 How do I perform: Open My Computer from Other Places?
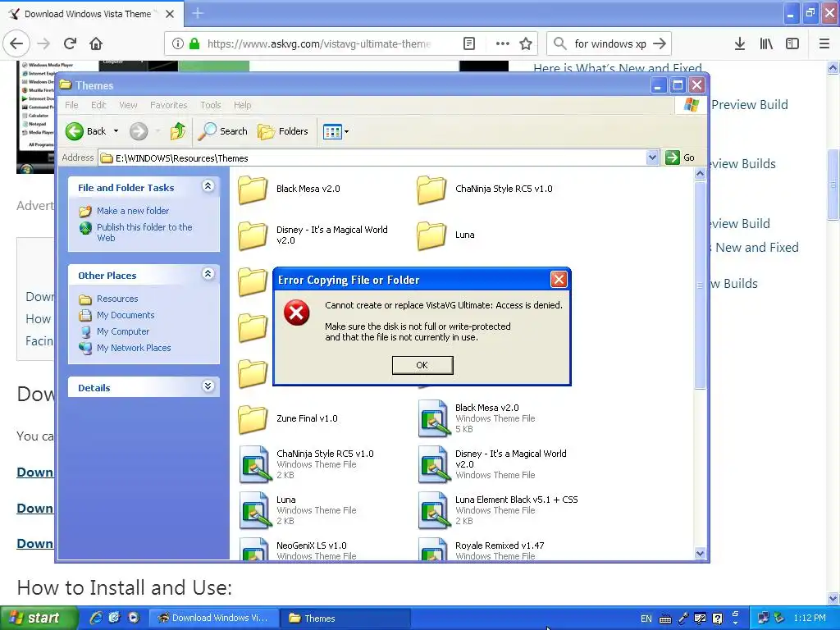pos(123,331)
